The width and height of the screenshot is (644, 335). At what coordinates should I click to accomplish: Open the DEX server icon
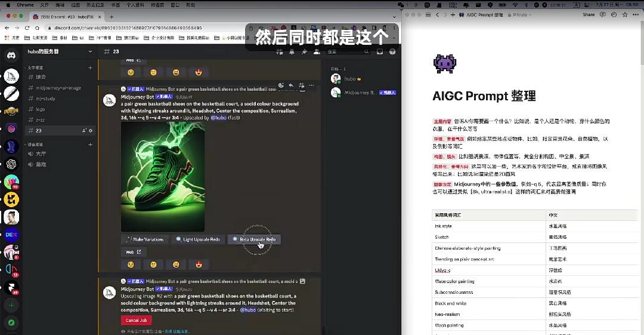click(x=11, y=235)
